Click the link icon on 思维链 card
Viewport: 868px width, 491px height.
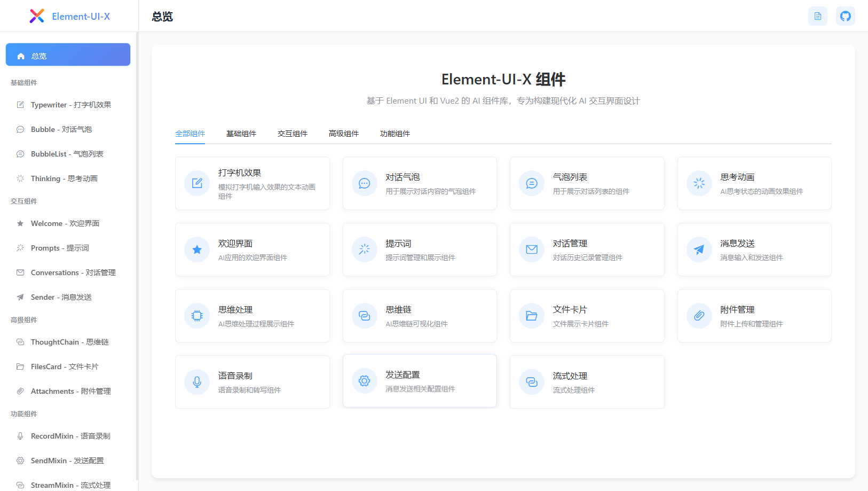click(365, 316)
